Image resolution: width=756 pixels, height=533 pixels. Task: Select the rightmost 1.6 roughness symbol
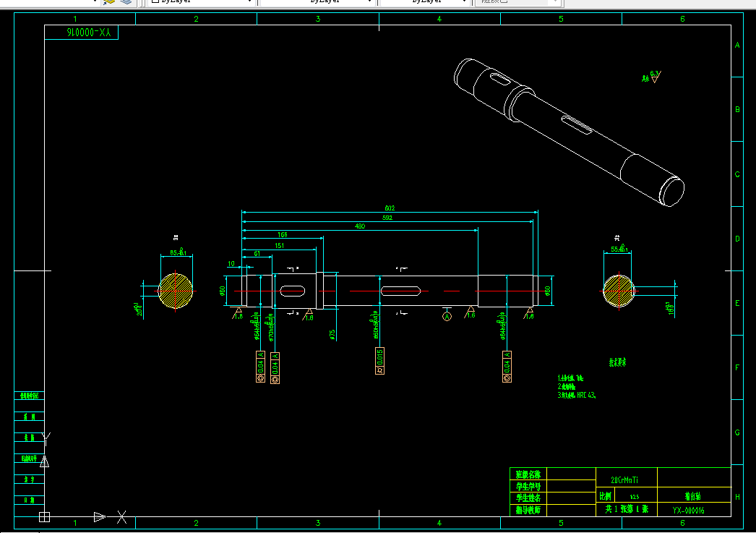coord(529,313)
